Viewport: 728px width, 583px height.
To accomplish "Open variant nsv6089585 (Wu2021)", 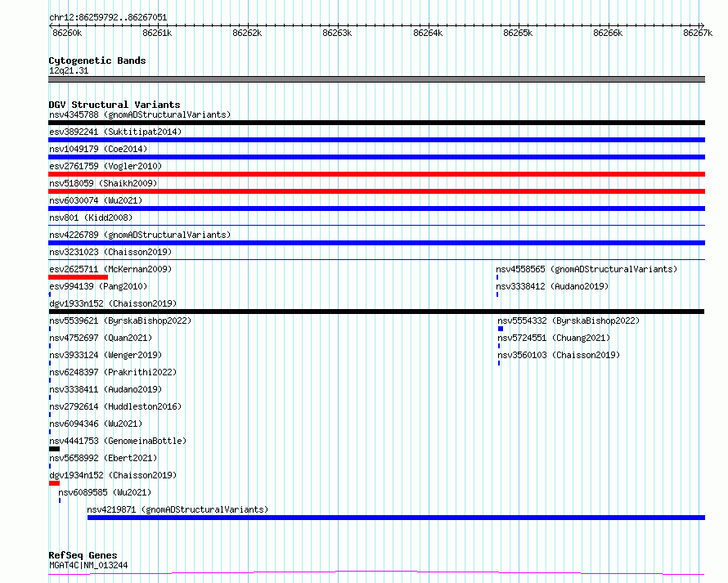I will point(105,492).
